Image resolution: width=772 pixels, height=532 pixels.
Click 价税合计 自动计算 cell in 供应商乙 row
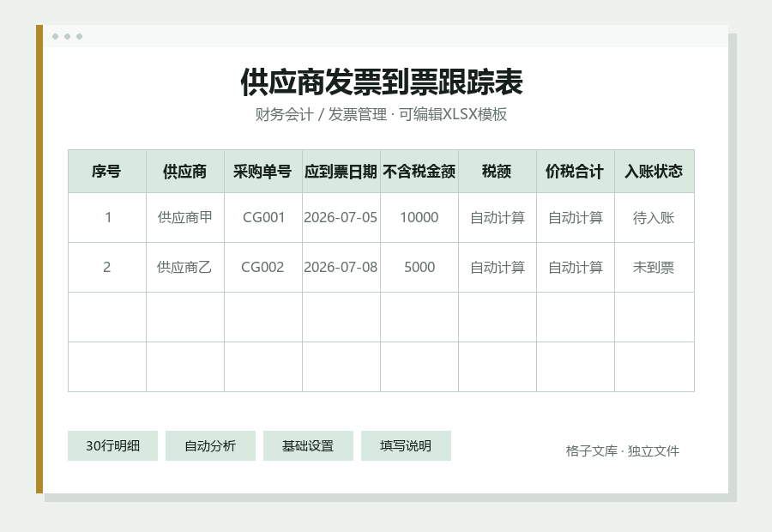click(x=576, y=268)
